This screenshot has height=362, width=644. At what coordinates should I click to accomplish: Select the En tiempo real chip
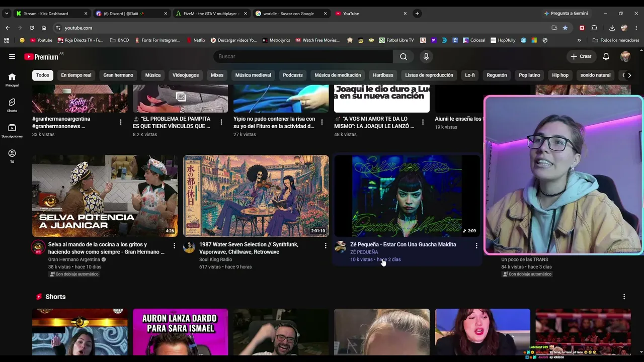point(76,75)
